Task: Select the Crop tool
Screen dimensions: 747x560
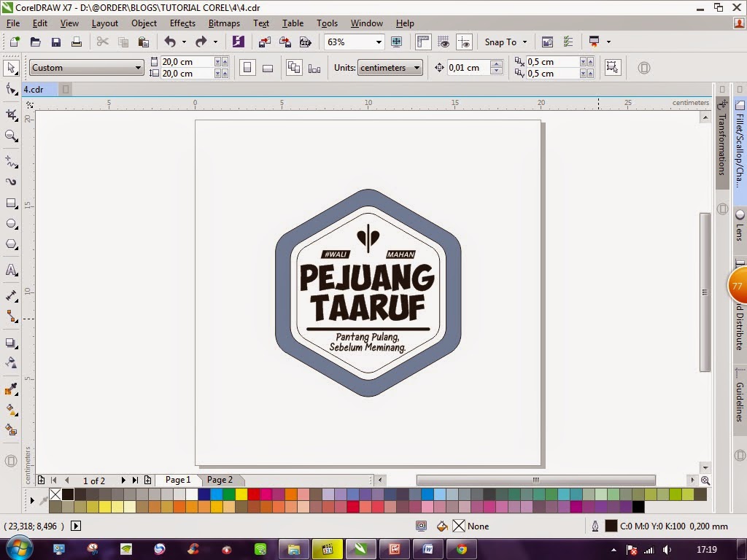Action: (x=11, y=114)
